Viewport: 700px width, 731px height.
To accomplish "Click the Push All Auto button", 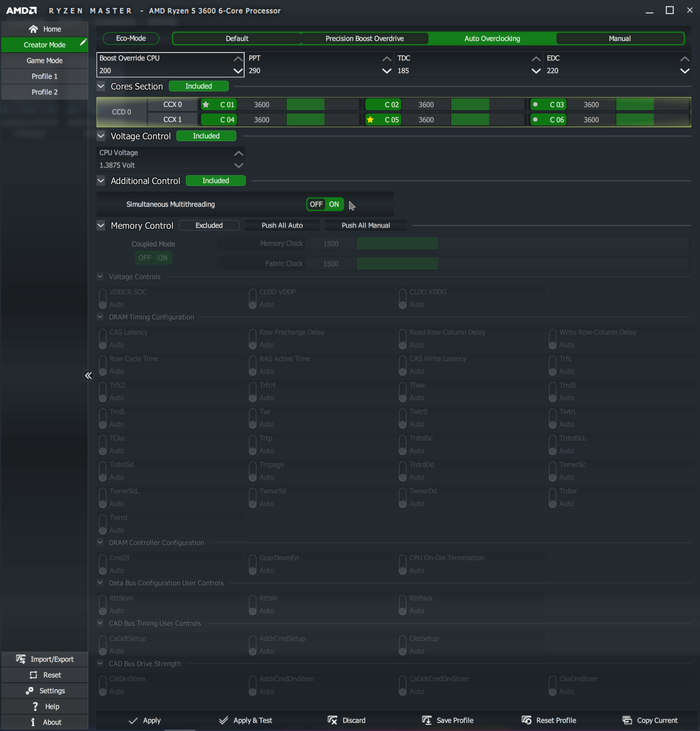I will (282, 225).
